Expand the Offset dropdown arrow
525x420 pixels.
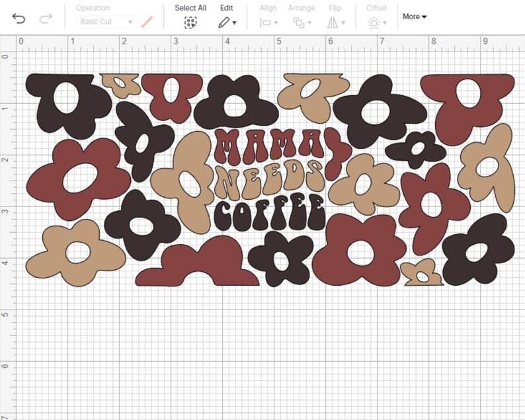[385, 22]
